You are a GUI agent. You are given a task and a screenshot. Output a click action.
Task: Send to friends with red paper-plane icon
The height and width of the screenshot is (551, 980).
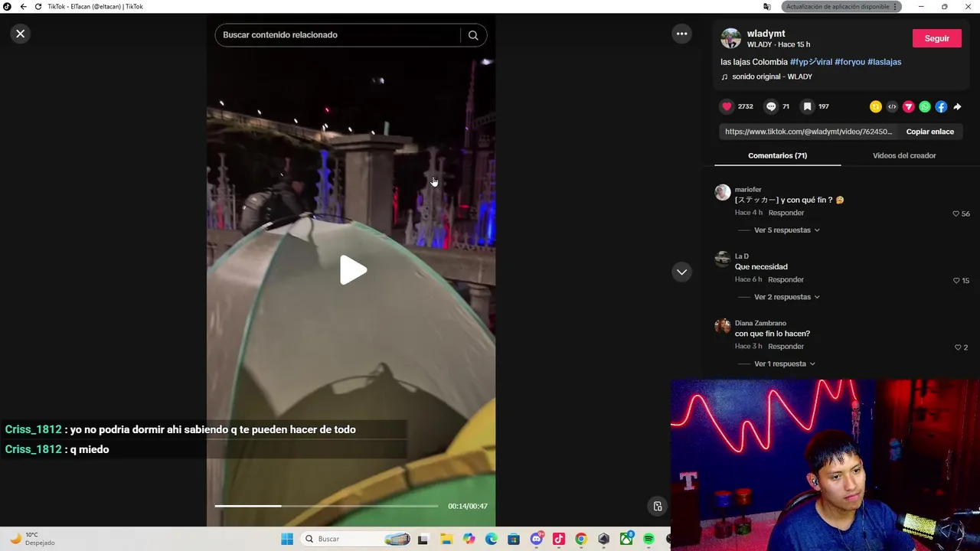[909, 106]
